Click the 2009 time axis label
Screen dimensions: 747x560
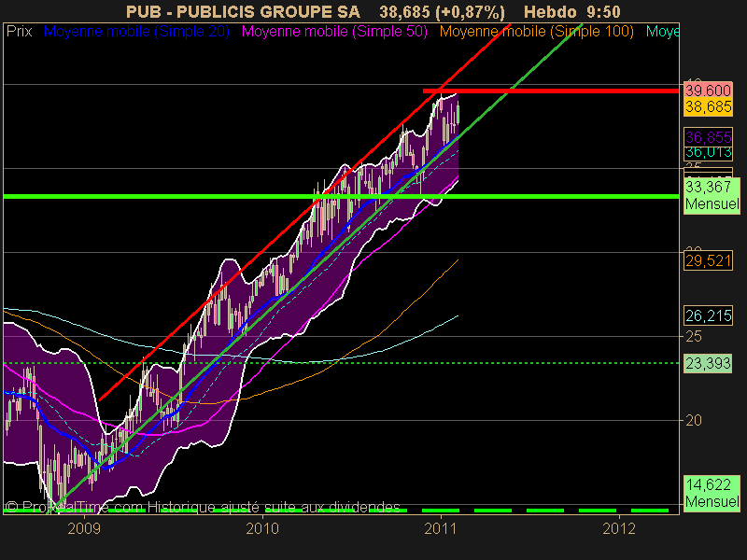(84, 528)
